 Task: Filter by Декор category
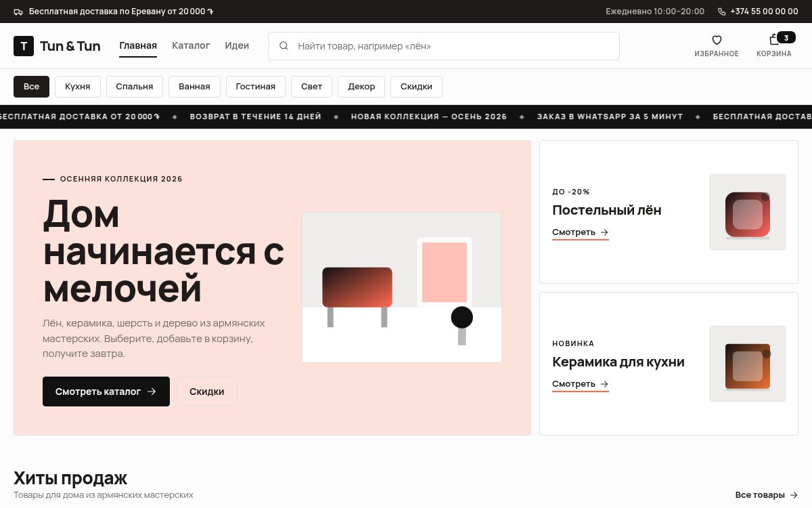click(361, 87)
